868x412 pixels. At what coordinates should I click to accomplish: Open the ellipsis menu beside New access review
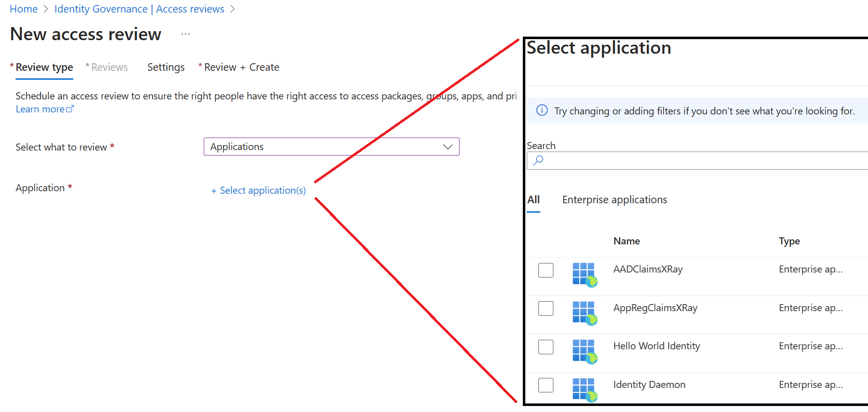tap(186, 34)
